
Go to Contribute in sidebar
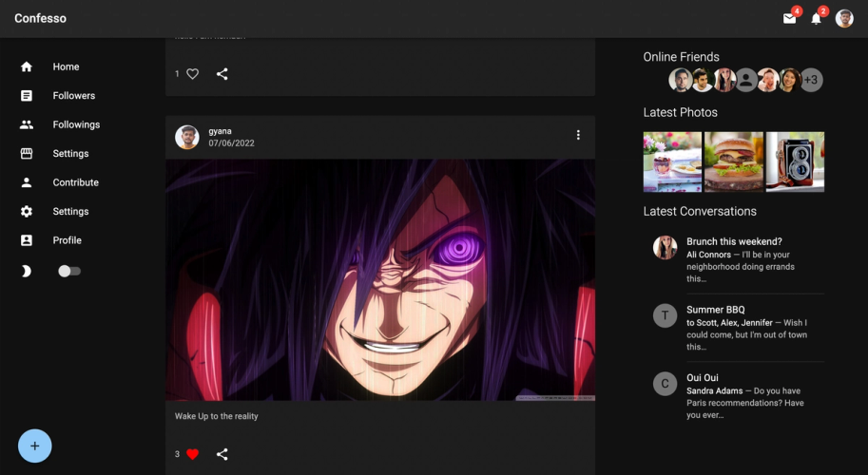pyautogui.click(x=75, y=182)
